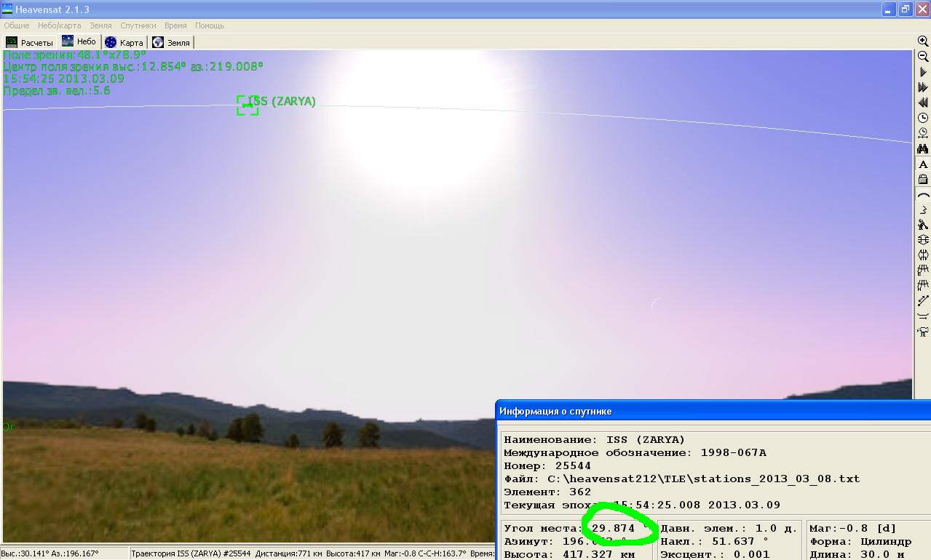Click status bar 'Дистанция:771 км'
Viewport: 931px width, 560px height.
(288, 553)
